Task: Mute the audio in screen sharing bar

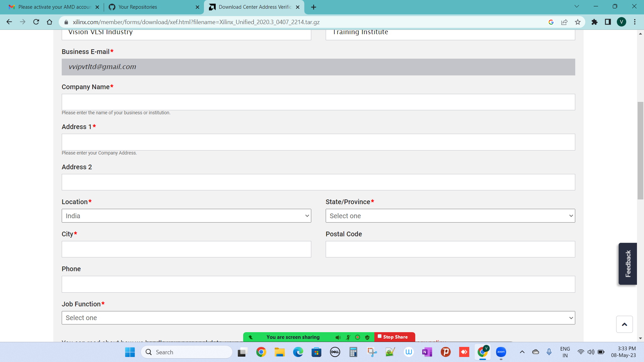Action: coord(338,337)
